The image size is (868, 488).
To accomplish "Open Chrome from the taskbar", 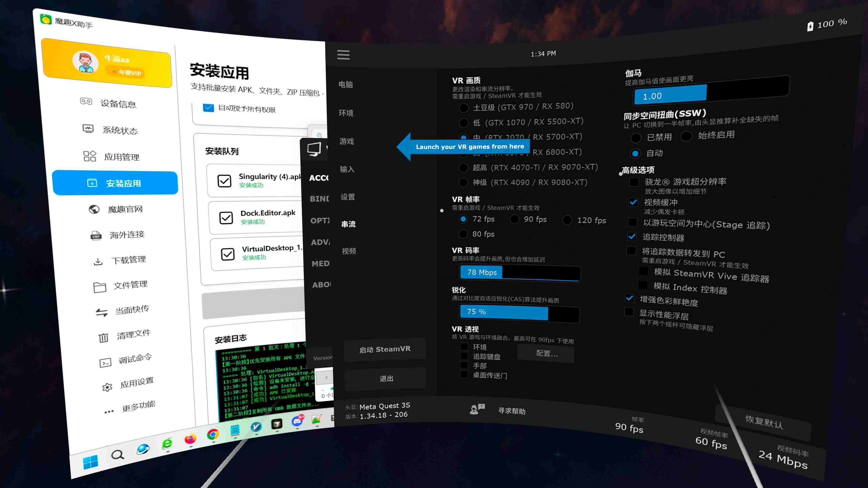I will click(213, 434).
